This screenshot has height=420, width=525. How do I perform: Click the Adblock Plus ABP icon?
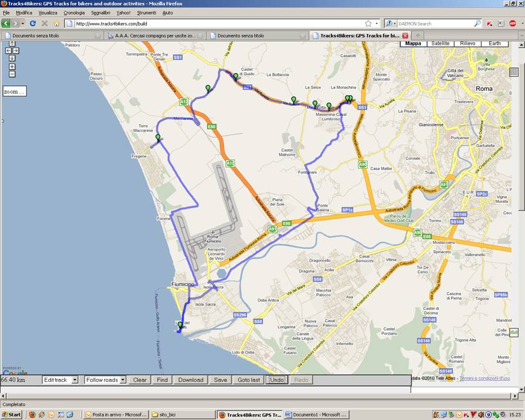tap(512, 24)
